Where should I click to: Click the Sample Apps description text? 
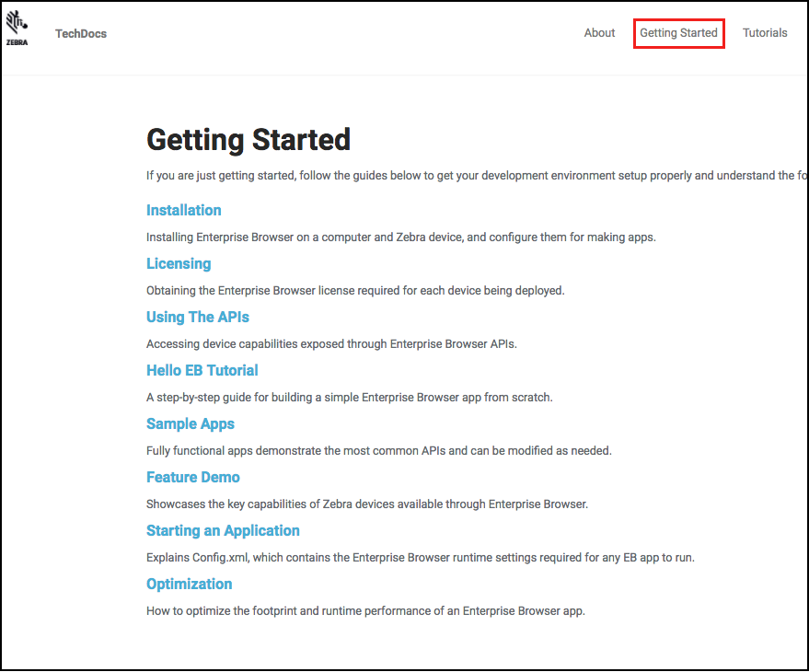pos(378,450)
